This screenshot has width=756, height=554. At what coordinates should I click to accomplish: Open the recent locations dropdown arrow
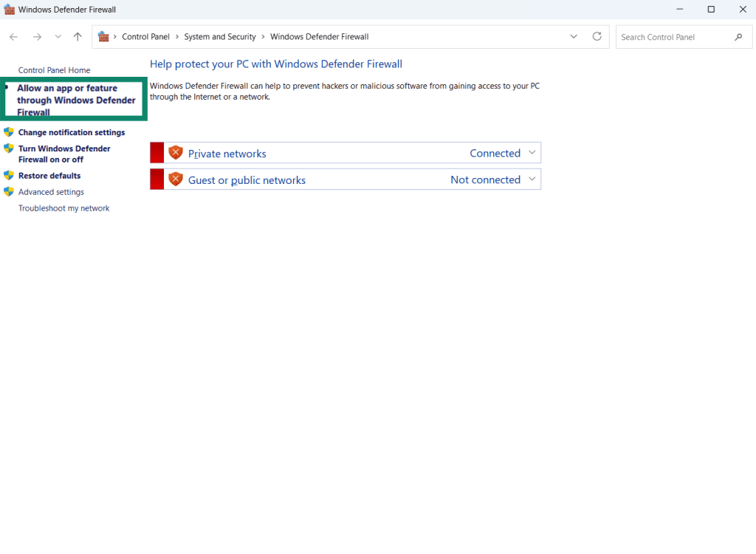pyautogui.click(x=58, y=37)
